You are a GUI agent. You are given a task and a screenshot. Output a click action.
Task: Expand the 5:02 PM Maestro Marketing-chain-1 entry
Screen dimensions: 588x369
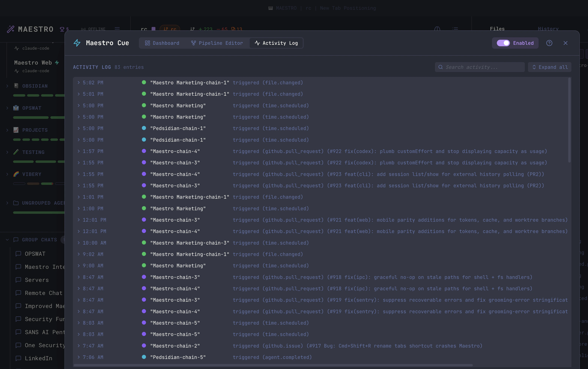click(78, 82)
